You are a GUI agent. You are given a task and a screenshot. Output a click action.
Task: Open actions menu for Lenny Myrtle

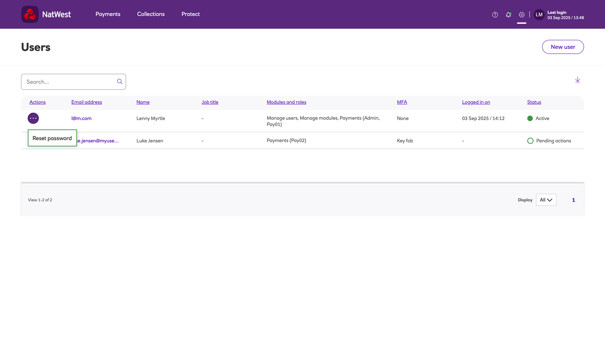[x=33, y=118]
